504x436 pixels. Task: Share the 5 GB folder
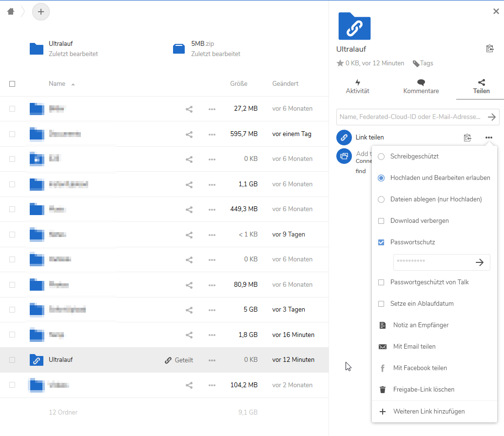[x=189, y=310]
